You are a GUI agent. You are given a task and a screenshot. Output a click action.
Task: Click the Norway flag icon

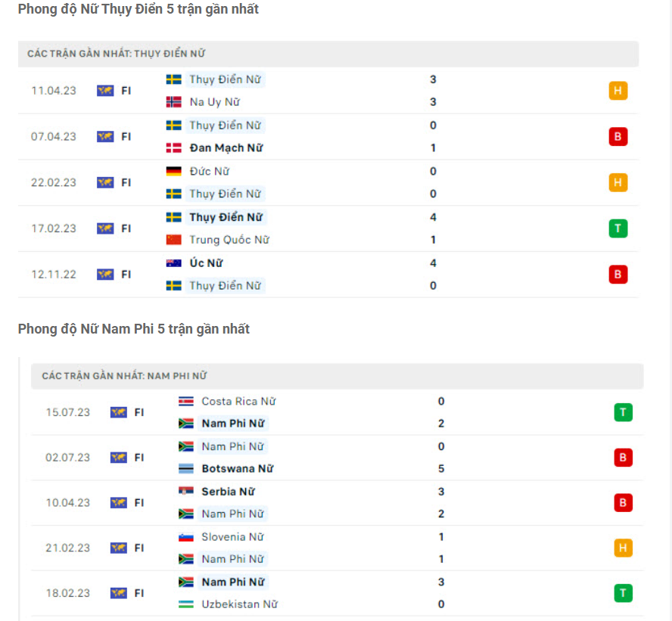tap(173, 102)
